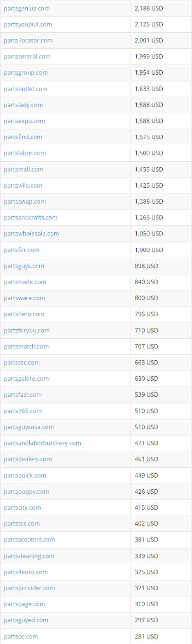Open the partsexpo.com link
Image resolution: width=192 pixels, height=644 pixels.
pyautogui.click(x=24, y=121)
